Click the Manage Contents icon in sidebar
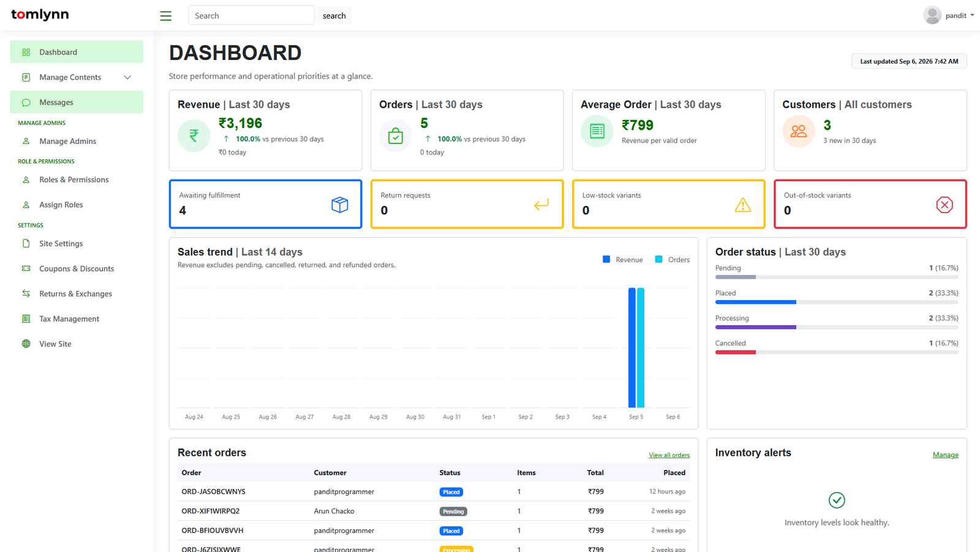Image resolution: width=980 pixels, height=552 pixels. 26,77
